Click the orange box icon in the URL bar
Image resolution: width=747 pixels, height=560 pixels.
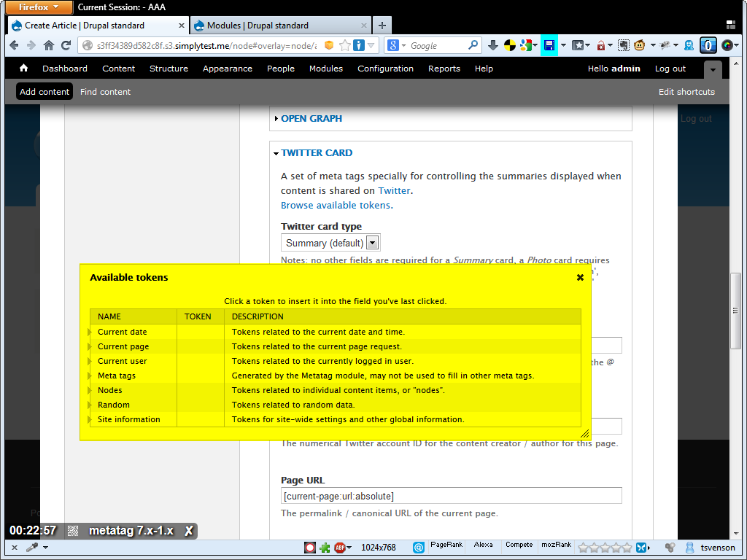tap(329, 45)
